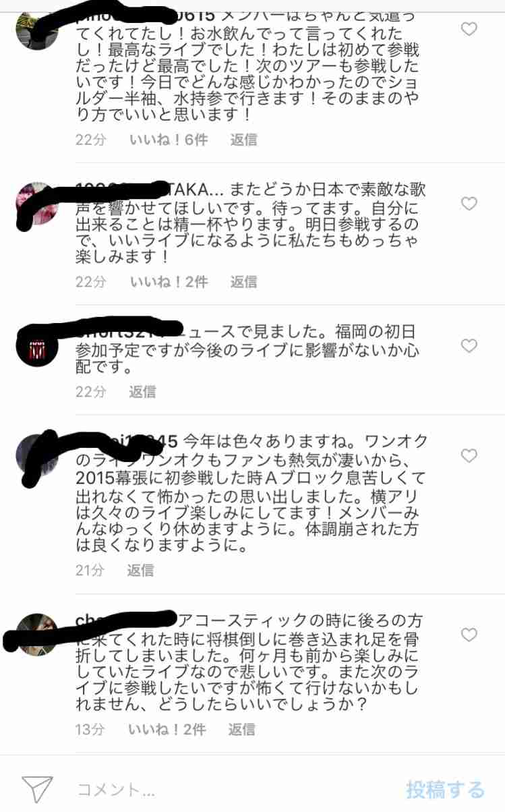Tap the paper plane send icon
Screen dimensions: 505x812
[x=37, y=790]
